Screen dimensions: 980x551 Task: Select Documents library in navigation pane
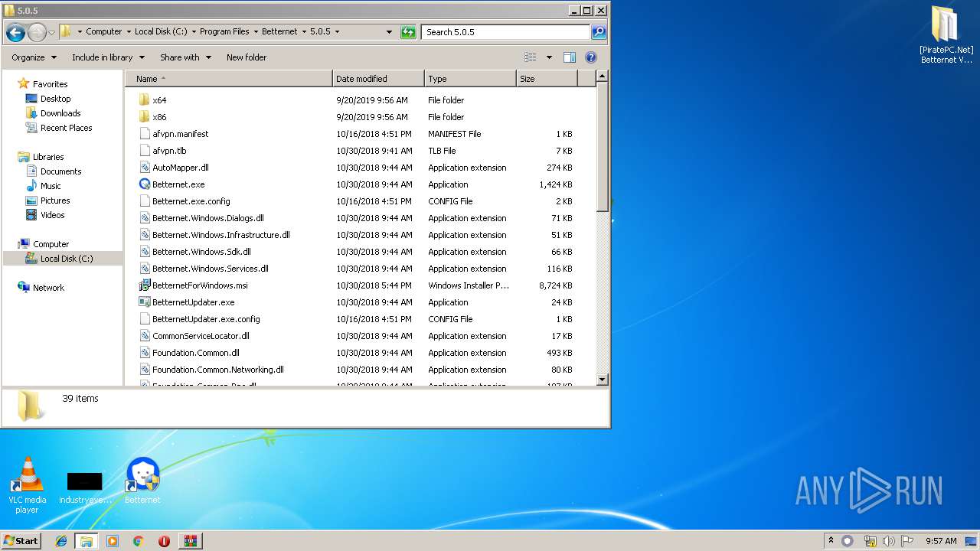pos(60,171)
